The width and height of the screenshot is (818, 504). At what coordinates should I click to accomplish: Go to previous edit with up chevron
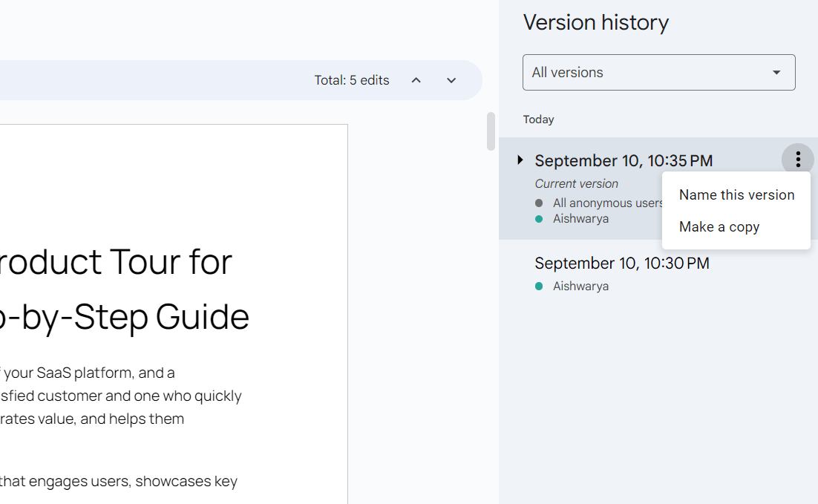click(416, 80)
